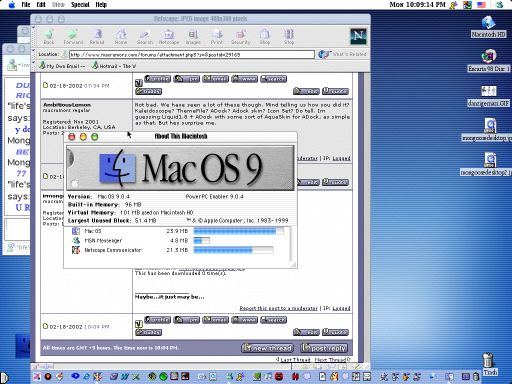Launch Internet Explorer from the dock
This screenshot has height=384, width=512.
click(x=86, y=377)
